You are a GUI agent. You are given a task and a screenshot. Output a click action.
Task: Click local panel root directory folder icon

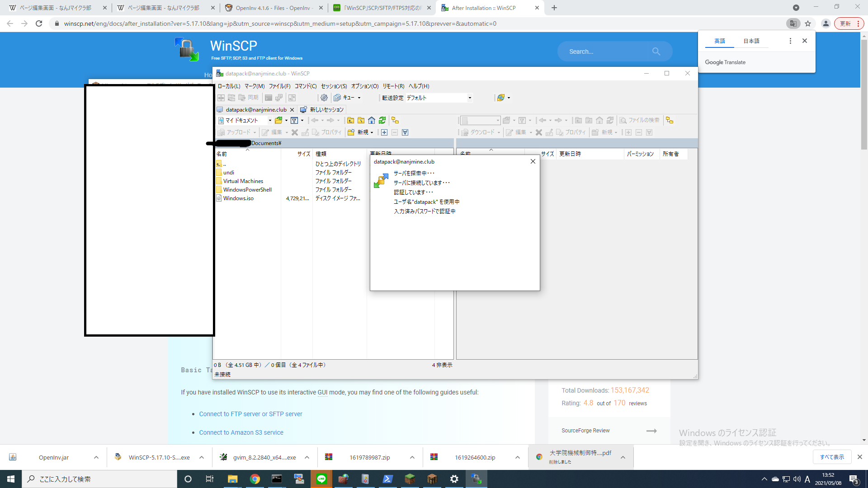click(361, 120)
